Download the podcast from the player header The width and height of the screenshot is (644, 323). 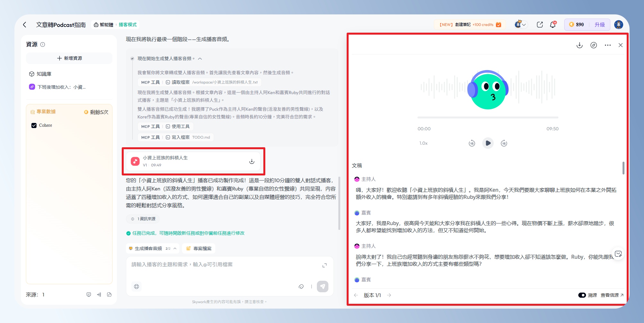coord(579,45)
